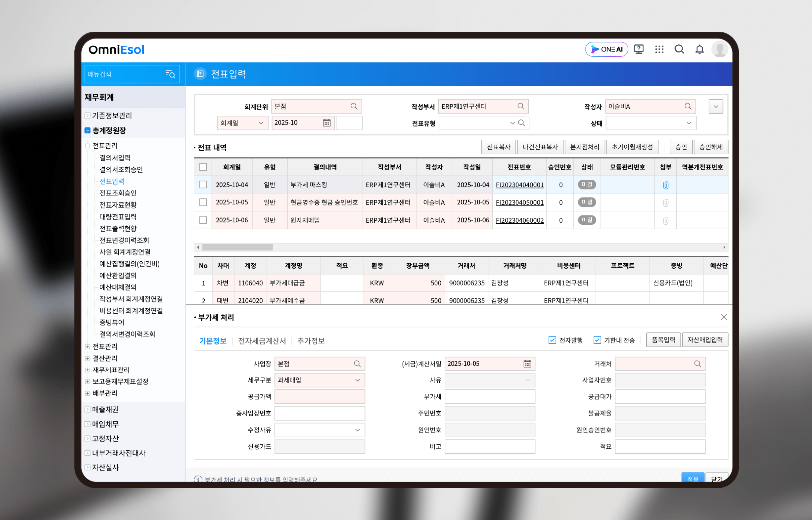Click the header search magnifier icon
The image size is (812, 520).
coord(679,49)
